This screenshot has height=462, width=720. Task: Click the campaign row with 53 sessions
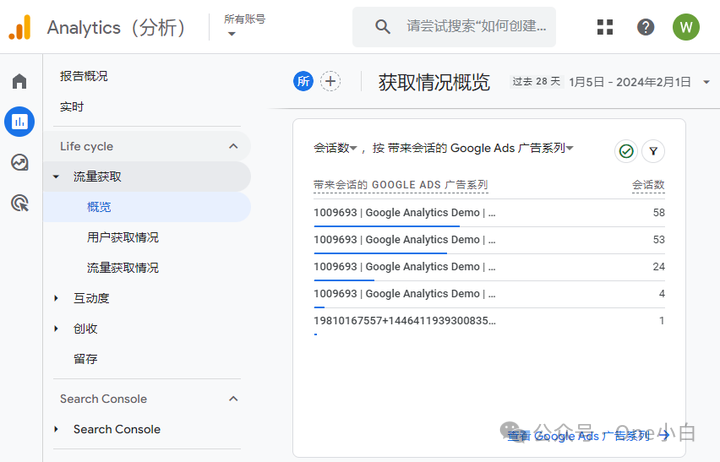pos(489,240)
